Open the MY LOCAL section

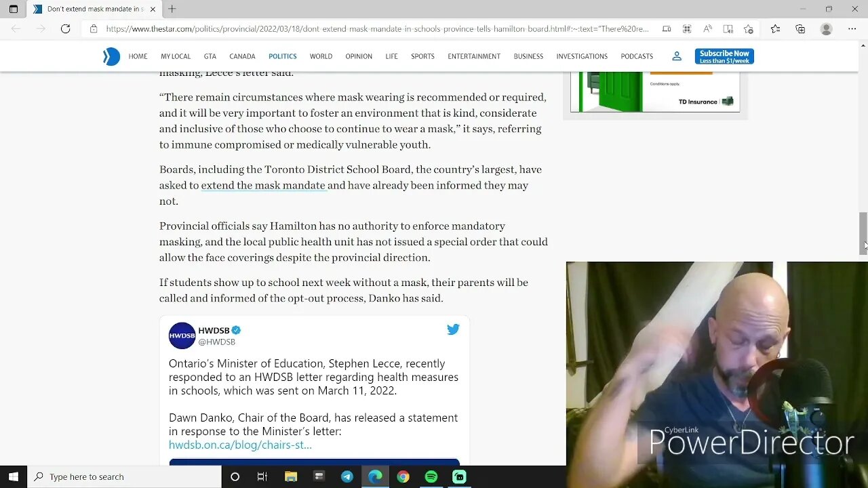[176, 56]
